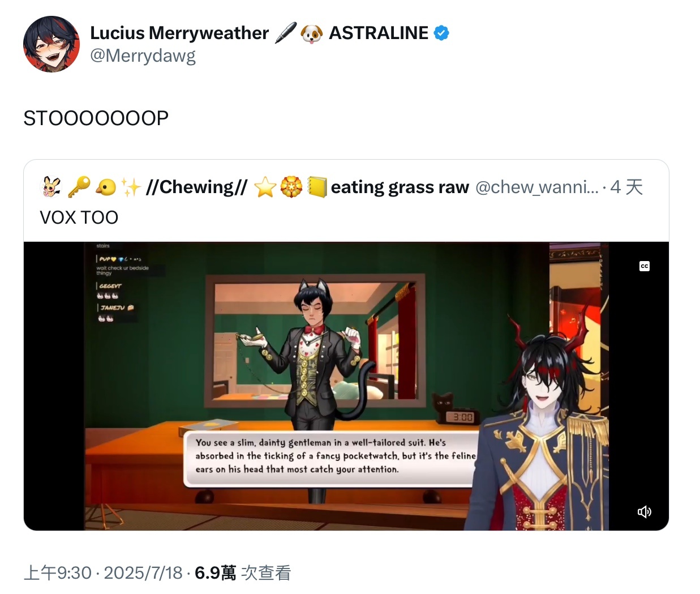Click the blue verified badge

coord(441,33)
